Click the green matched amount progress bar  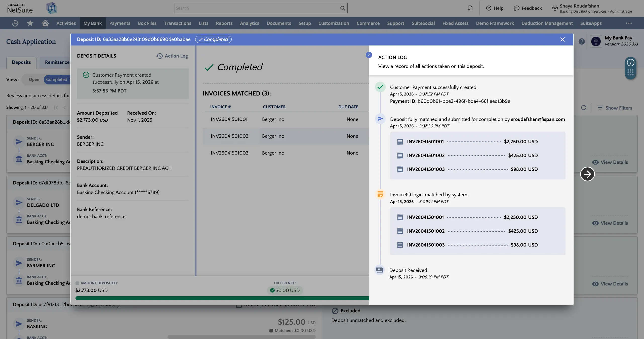(222, 298)
